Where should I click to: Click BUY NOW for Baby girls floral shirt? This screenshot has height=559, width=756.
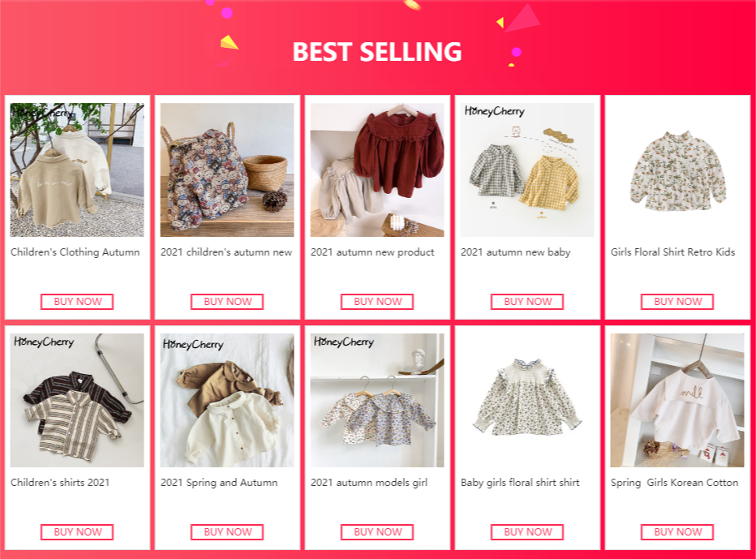pyautogui.click(x=527, y=532)
